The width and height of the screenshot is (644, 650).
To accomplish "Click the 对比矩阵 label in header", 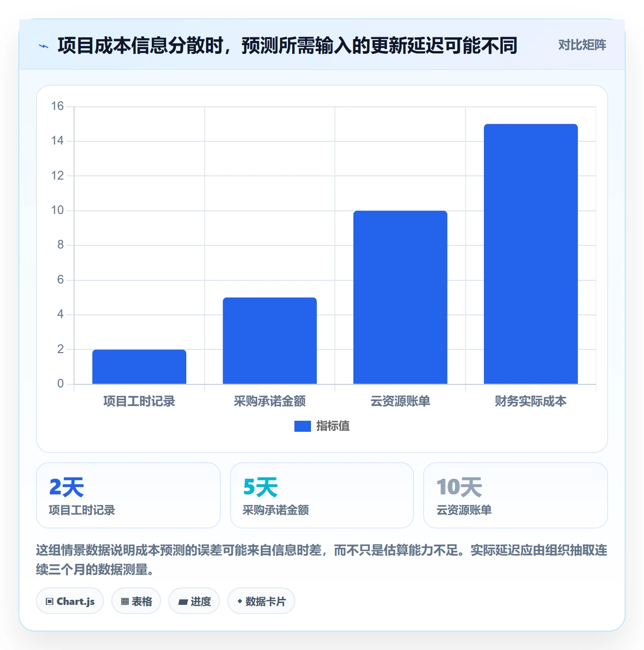I will pyautogui.click(x=582, y=45).
